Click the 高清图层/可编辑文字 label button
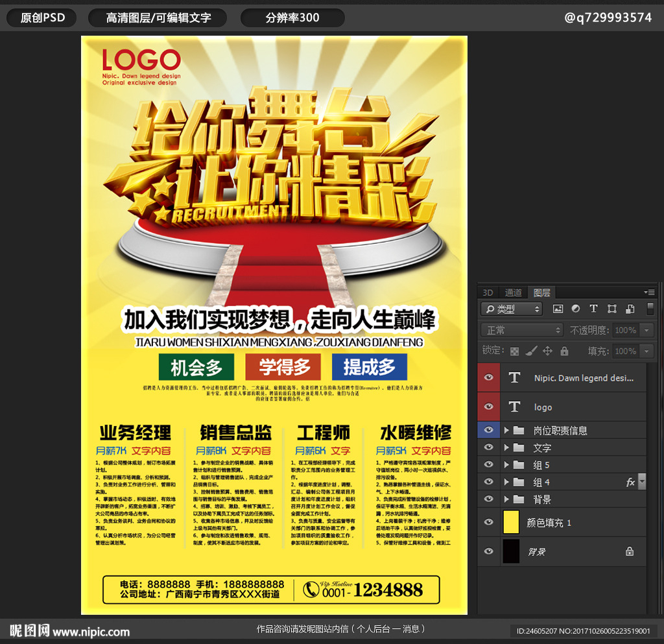This screenshot has width=664, height=644. pos(158,18)
